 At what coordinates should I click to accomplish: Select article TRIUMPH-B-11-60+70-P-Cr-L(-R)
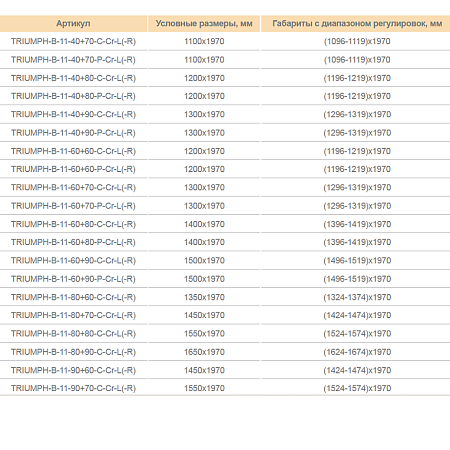[73, 206]
